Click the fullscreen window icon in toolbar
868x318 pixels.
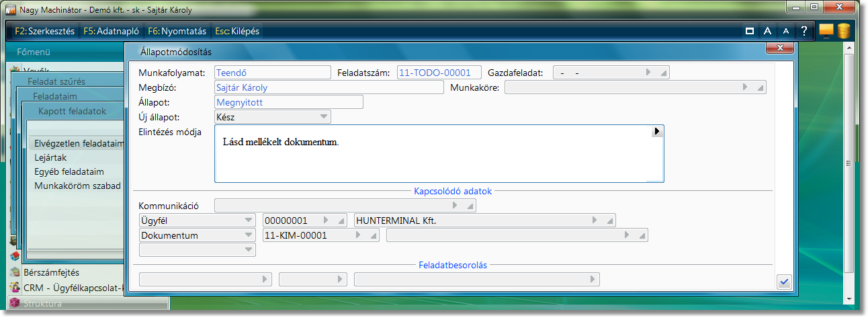(749, 31)
